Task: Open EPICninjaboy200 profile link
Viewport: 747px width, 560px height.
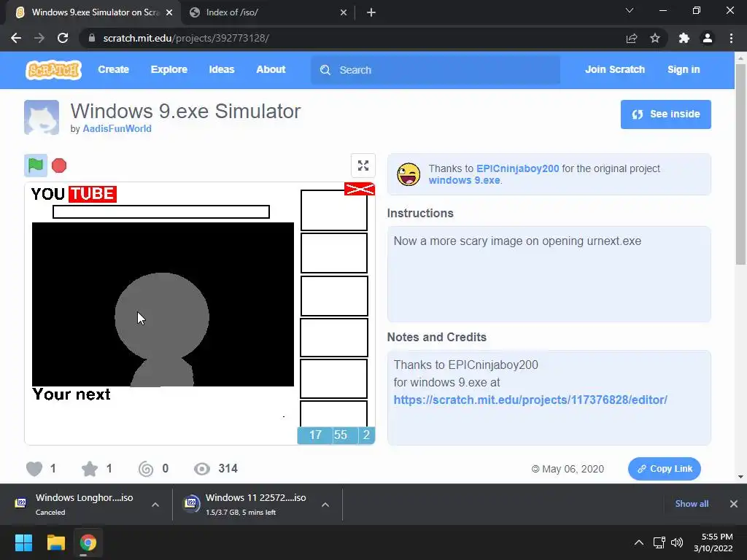Action: pos(517,168)
